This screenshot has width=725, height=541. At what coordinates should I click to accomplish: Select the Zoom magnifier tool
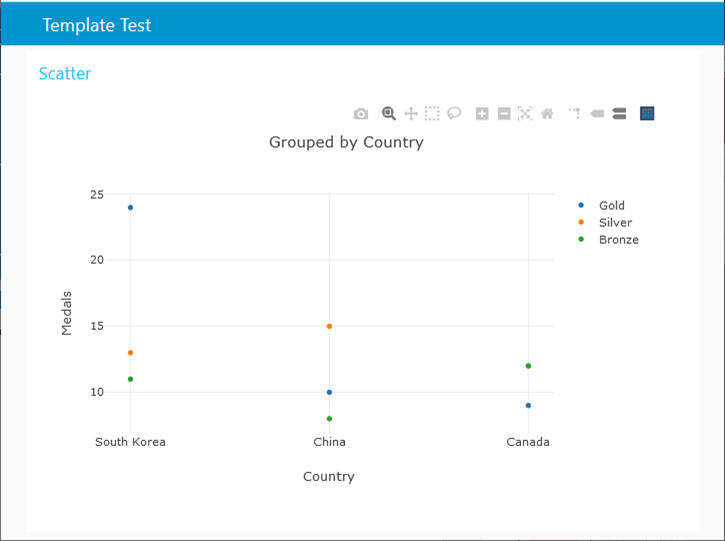pyautogui.click(x=389, y=114)
